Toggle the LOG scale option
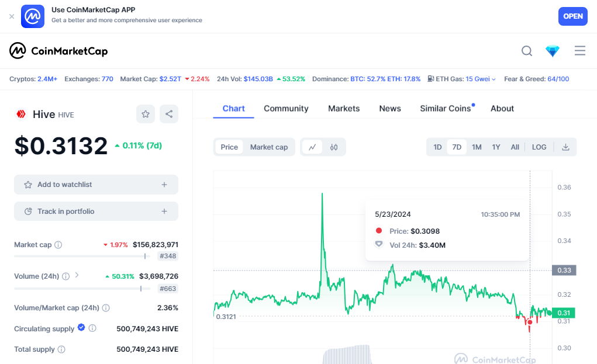Screen dimensions: 597x364 coord(539,147)
